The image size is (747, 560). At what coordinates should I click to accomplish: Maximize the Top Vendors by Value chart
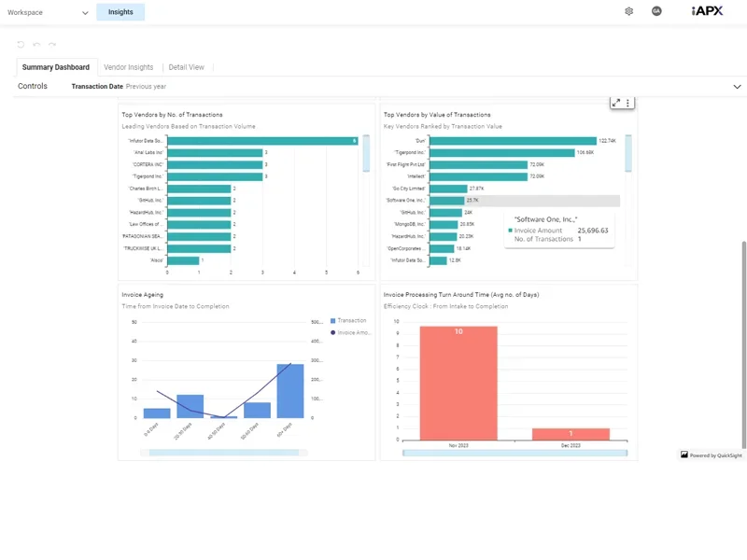pos(615,103)
